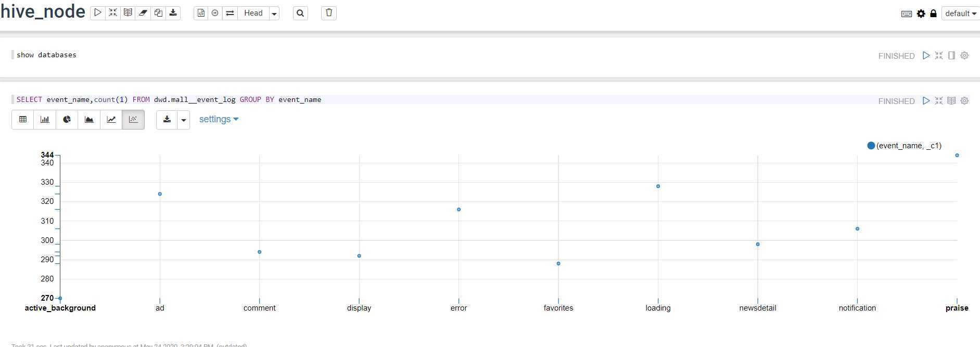Export the hive_node note
The image size is (980, 347).
(x=173, y=13)
